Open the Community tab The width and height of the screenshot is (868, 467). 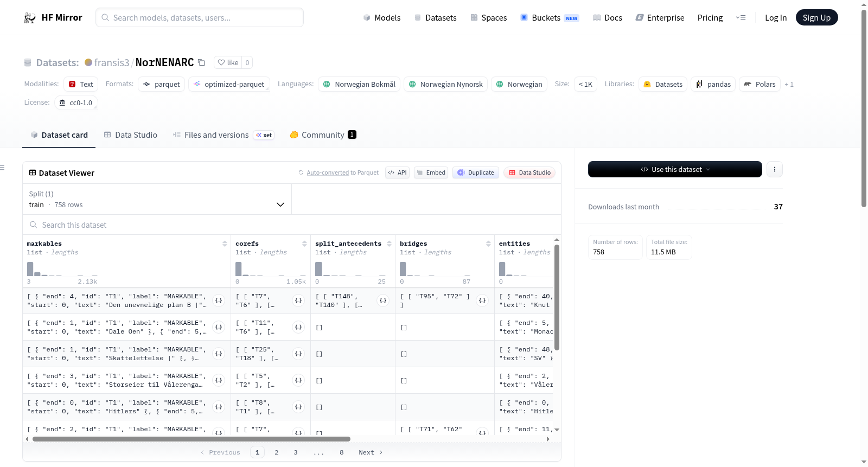point(323,135)
